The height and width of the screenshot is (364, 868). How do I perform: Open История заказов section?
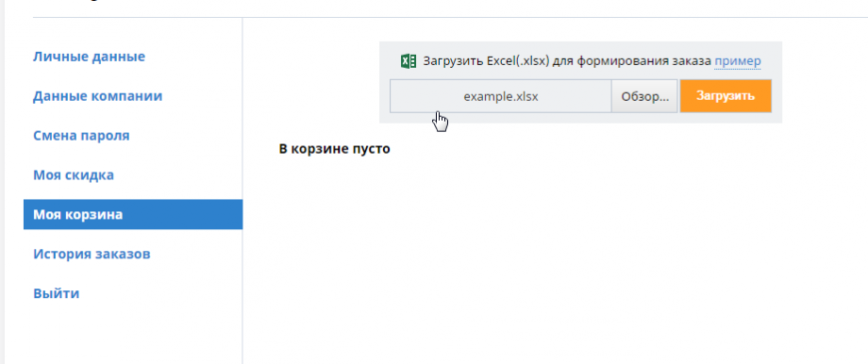coord(92,254)
